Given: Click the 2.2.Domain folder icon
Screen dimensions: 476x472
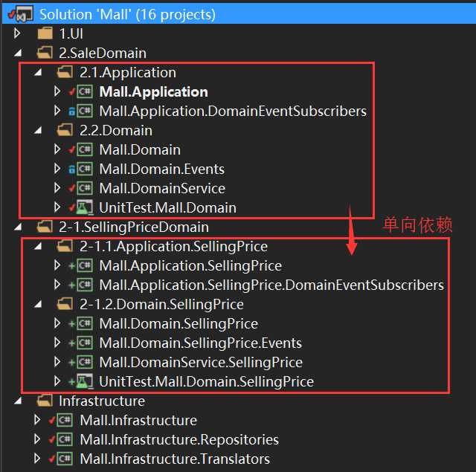Looking at the screenshot, I should 65,130.
